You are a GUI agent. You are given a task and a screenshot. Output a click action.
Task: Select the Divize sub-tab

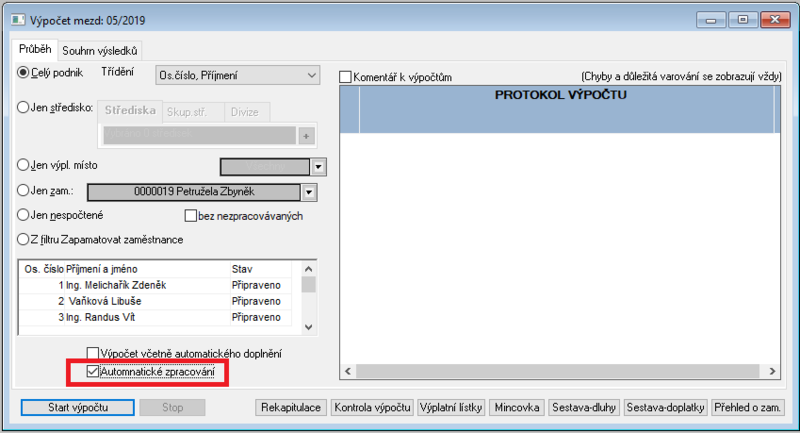[245, 112]
